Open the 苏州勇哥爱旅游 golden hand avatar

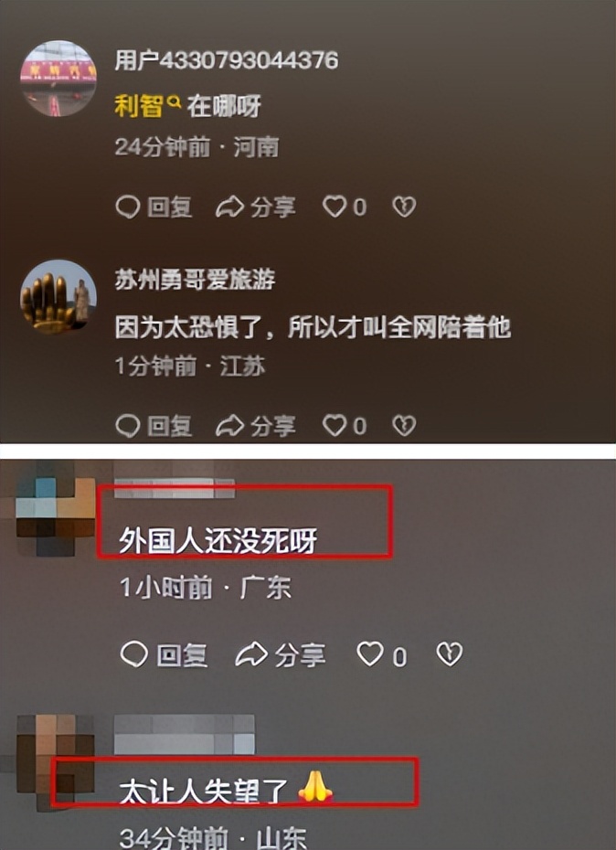58,297
